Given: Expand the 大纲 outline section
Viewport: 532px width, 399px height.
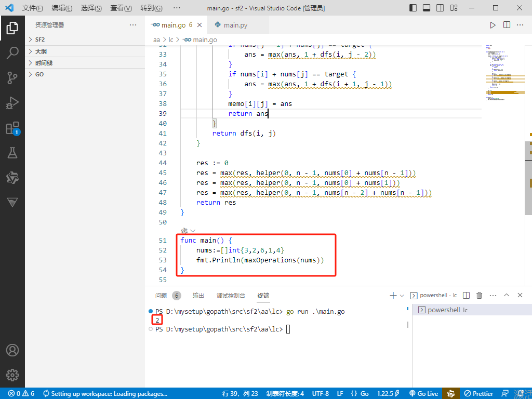Looking at the screenshot, I should 85,51.
